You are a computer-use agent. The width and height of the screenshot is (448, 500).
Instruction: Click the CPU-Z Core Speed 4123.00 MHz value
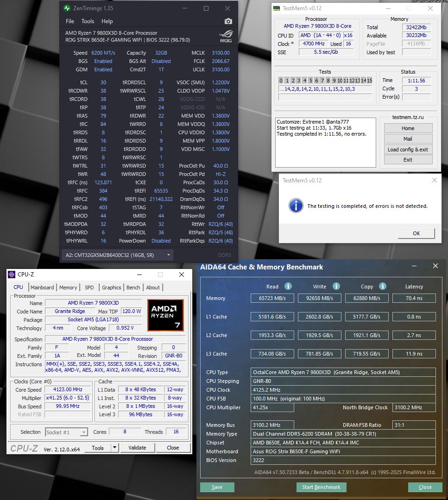(68, 389)
